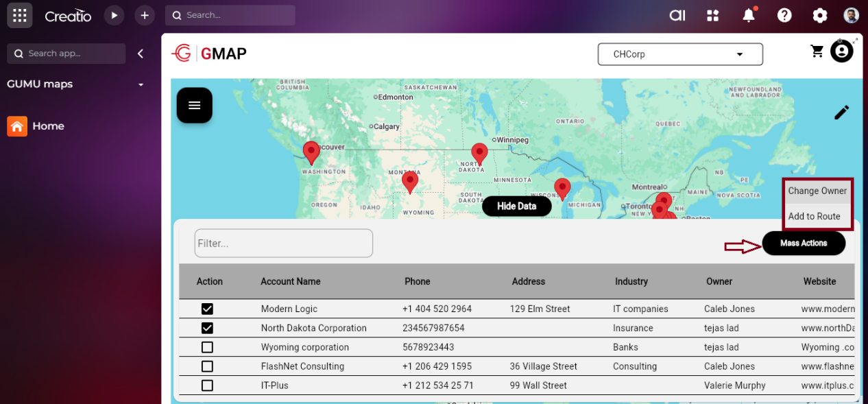Click the Phone column header
The image size is (868, 404).
(418, 281)
